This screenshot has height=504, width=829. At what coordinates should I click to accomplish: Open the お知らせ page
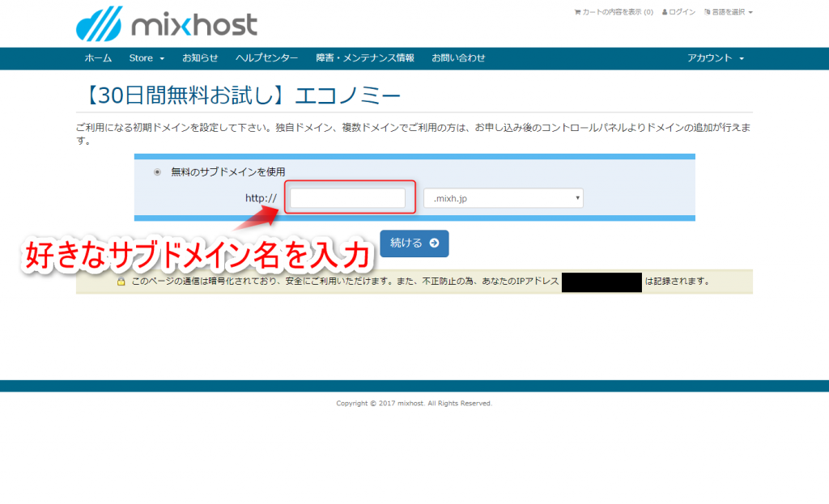tap(200, 58)
